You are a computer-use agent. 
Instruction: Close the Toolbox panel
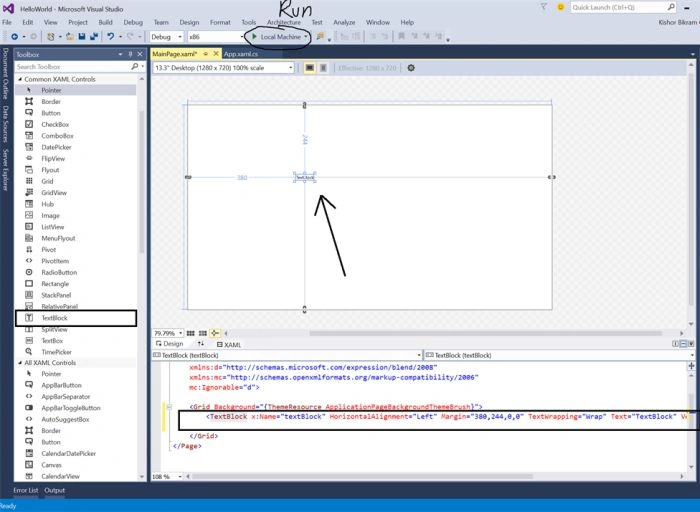(140, 54)
